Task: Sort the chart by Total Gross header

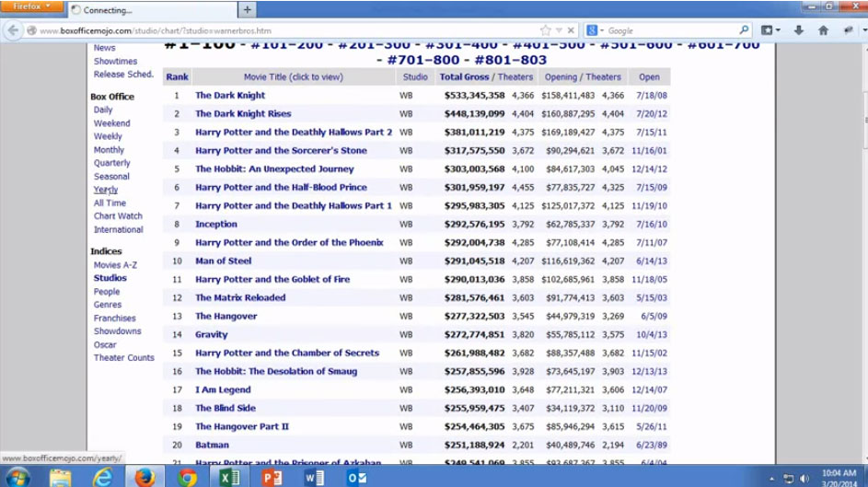Action: tap(464, 77)
